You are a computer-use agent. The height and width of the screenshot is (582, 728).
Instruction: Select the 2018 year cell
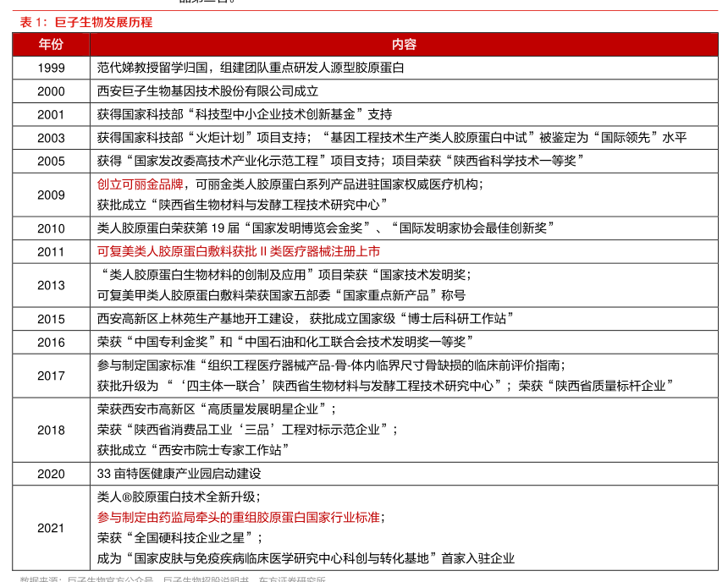tap(51, 430)
